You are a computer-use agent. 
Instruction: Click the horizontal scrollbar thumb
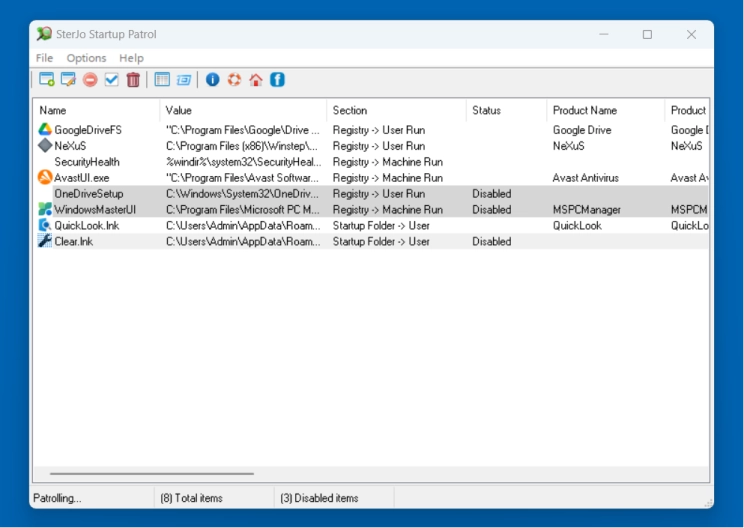(152, 473)
